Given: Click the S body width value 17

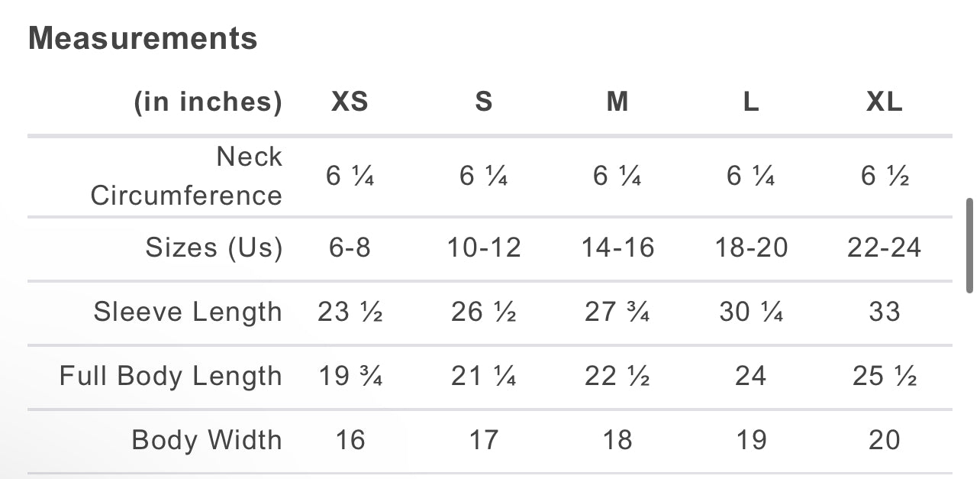Looking at the screenshot, I should tap(484, 440).
